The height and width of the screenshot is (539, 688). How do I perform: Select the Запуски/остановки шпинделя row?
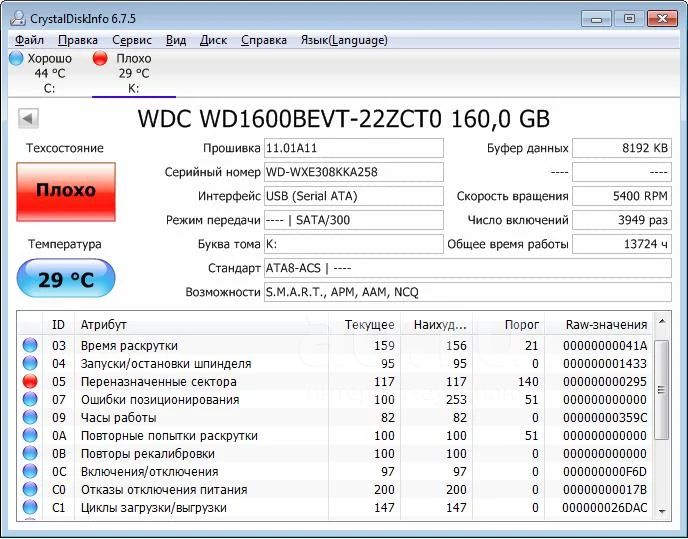pos(335,363)
